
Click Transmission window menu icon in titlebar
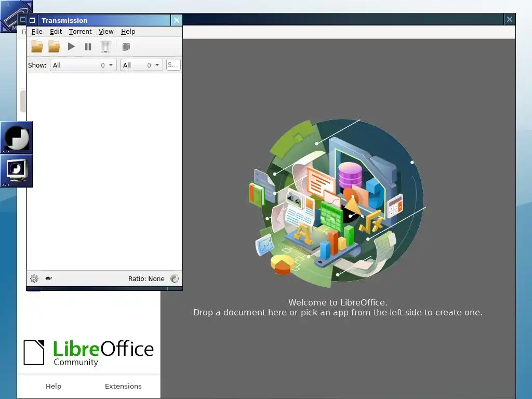pyautogui.click(x=32, y=20)
